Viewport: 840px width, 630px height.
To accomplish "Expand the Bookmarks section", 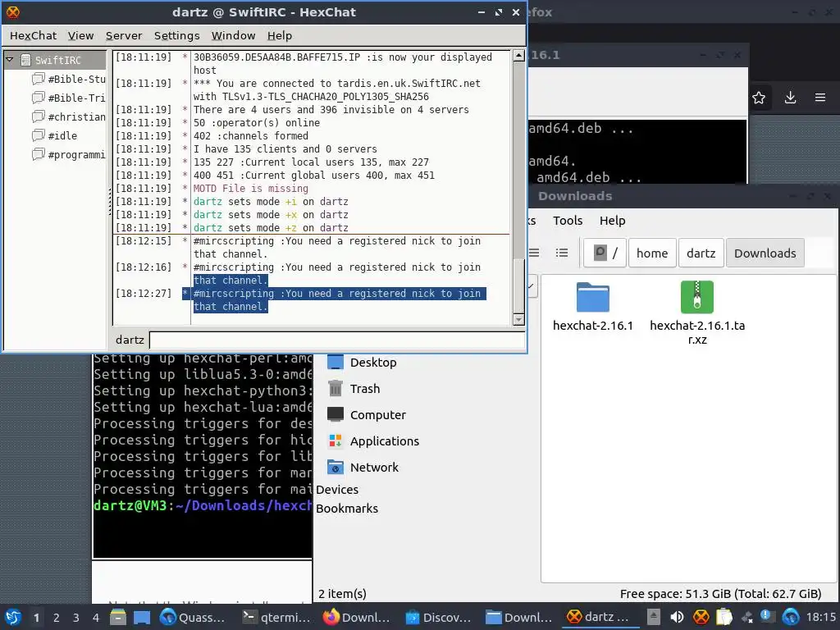I will [x=347, y=509].
